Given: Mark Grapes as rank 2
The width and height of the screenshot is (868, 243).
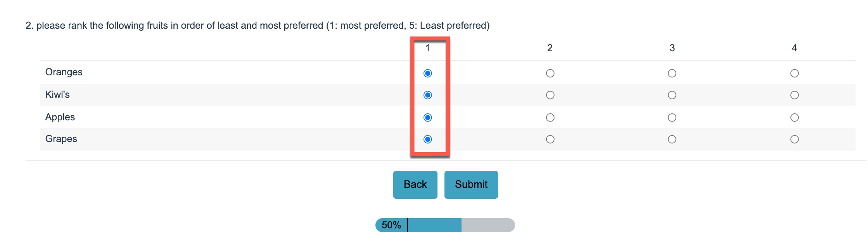Looking at the screenshot, I should [x=550, y=139].
